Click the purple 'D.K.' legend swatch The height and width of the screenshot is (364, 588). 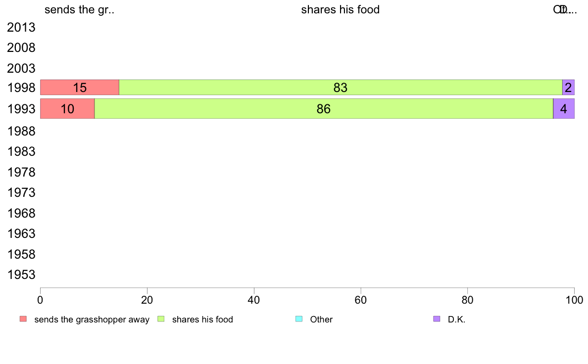point(437,319)
